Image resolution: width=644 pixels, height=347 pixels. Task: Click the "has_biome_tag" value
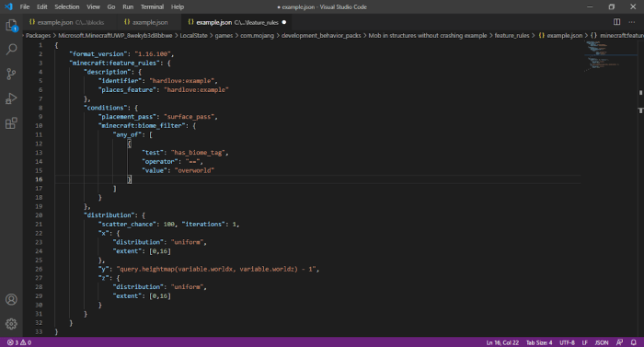[x=198, y=153]
